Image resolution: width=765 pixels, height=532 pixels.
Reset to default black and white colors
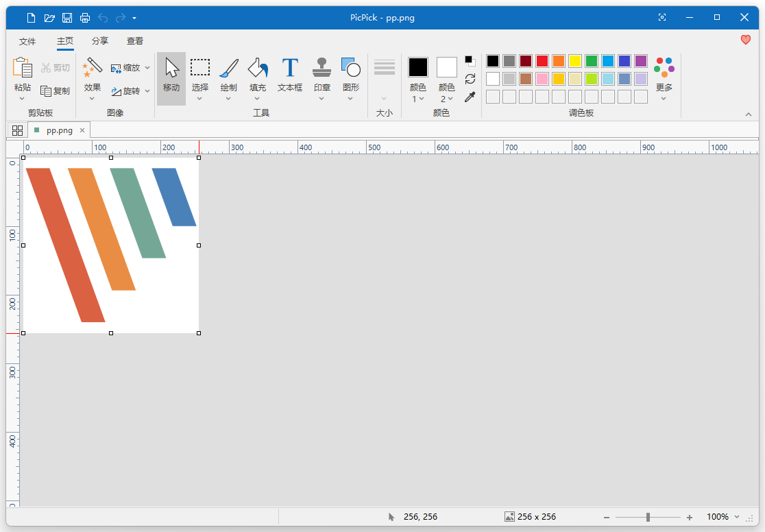pyautogui.click(x=470, y=61)
